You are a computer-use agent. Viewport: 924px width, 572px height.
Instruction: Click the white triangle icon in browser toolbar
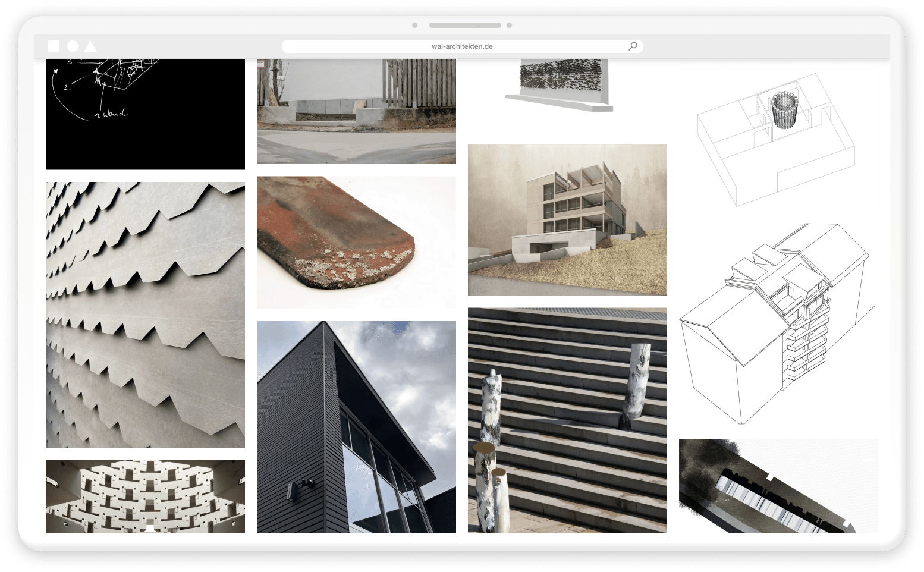[x=90, y=46]
